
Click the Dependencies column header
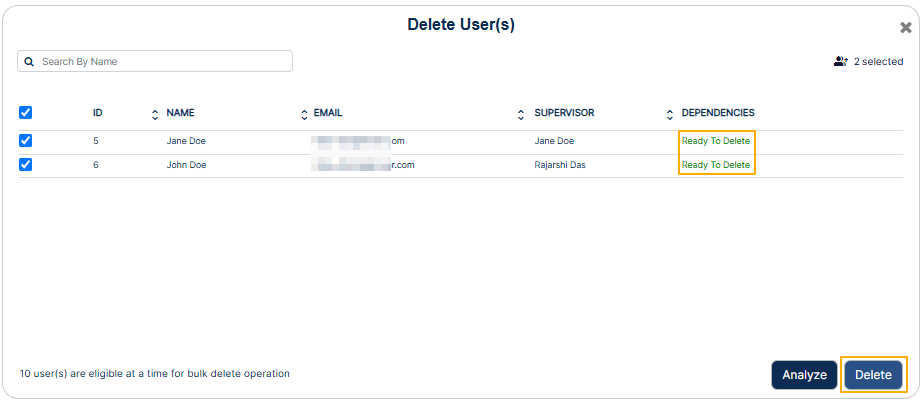718,112
